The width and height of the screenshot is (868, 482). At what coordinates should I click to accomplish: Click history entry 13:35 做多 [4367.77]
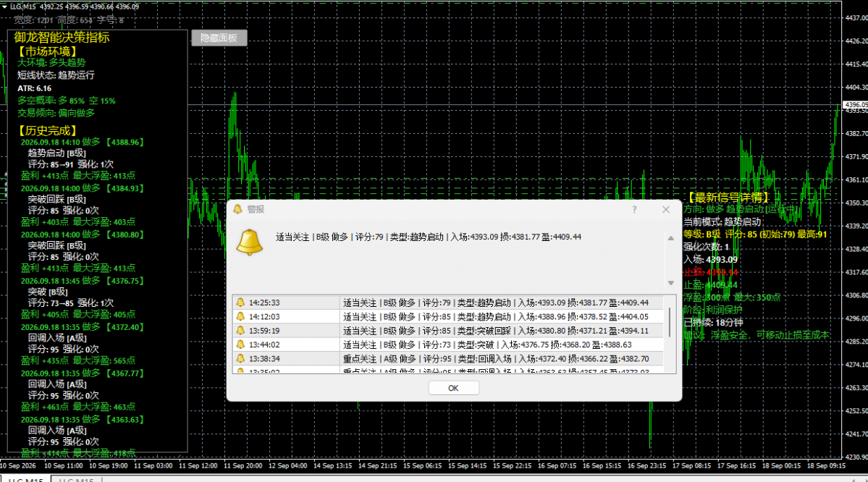(82, 373)
